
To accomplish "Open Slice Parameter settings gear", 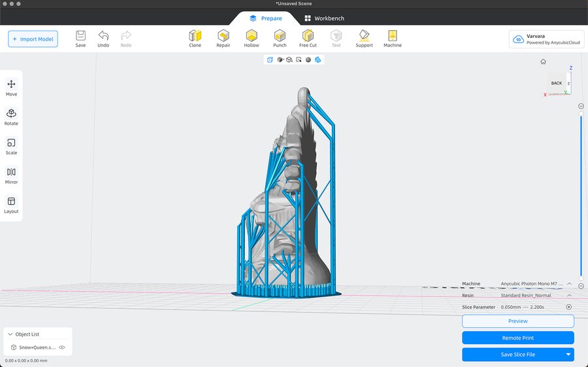I will coord(569,307).
